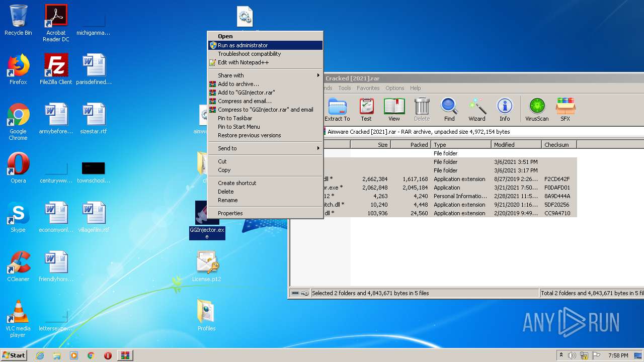
Task: Click the taskbar clock showing 7:58 PM
Action: (x=618, y=355)
